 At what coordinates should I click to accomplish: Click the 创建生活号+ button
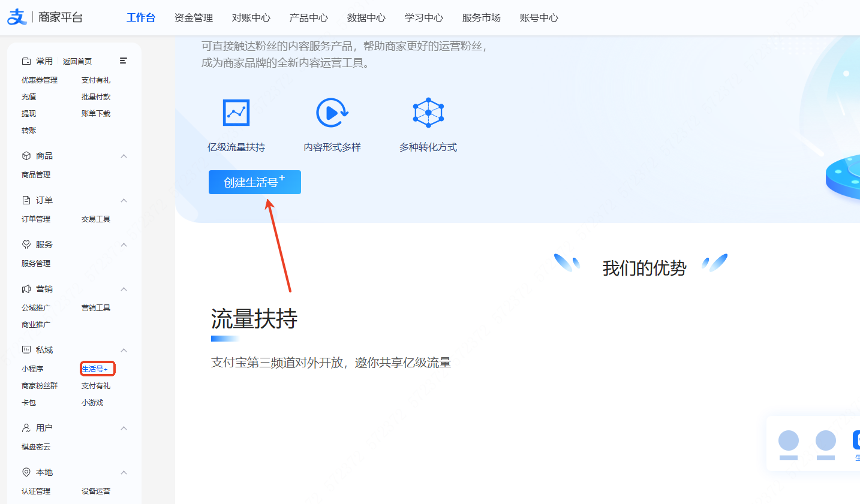coord(254,182)
